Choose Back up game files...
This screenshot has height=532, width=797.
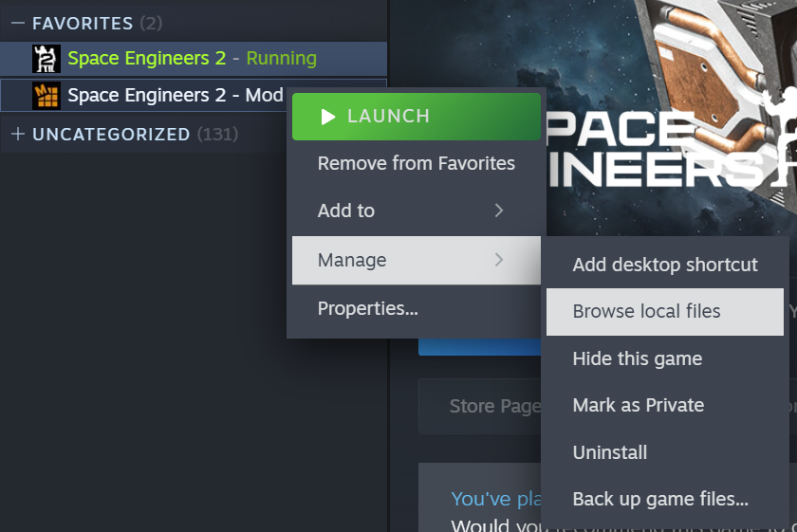[665, 499]
